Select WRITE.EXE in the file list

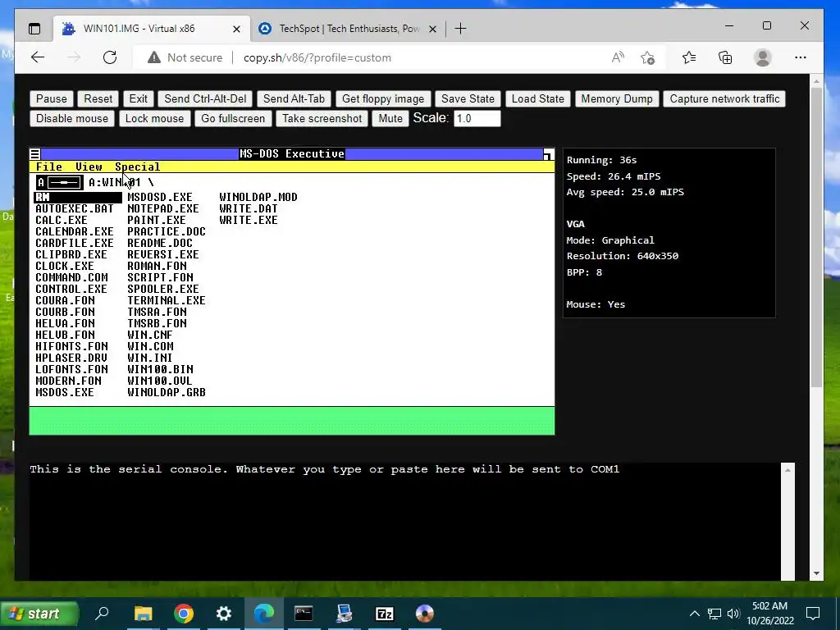[248, 220]
